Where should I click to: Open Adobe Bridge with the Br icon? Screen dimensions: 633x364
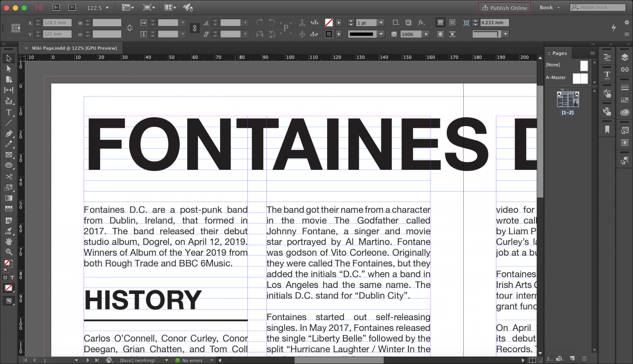click(56, 7)
